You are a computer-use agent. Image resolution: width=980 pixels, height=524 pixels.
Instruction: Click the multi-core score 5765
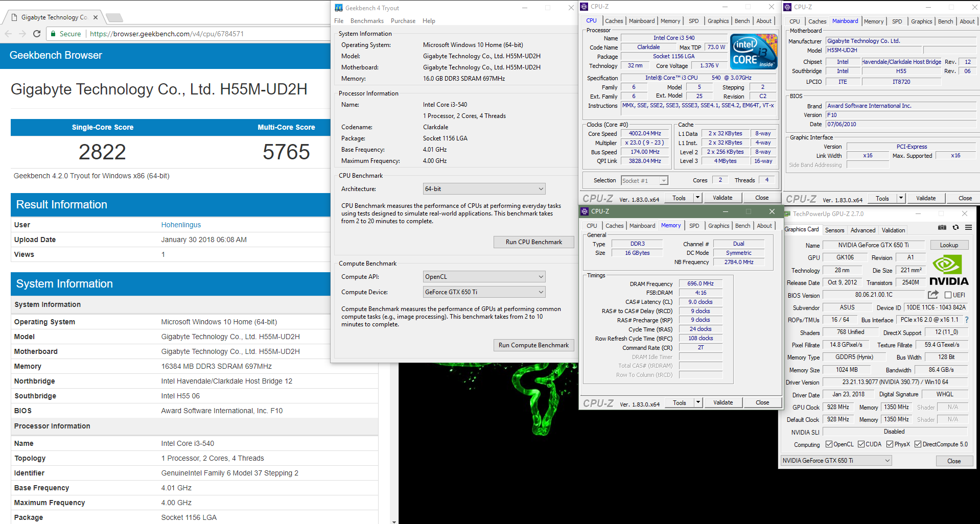(286, 152)
